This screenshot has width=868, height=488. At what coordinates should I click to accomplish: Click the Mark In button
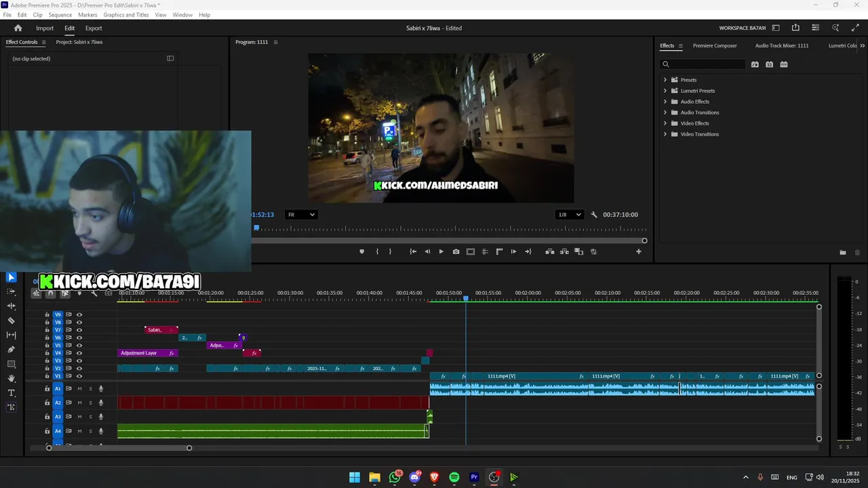click(377, 251)
